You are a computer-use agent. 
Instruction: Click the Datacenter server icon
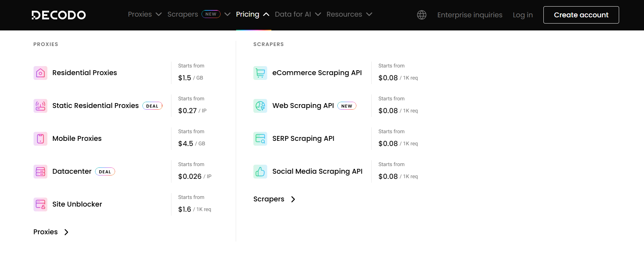[40, 172]
